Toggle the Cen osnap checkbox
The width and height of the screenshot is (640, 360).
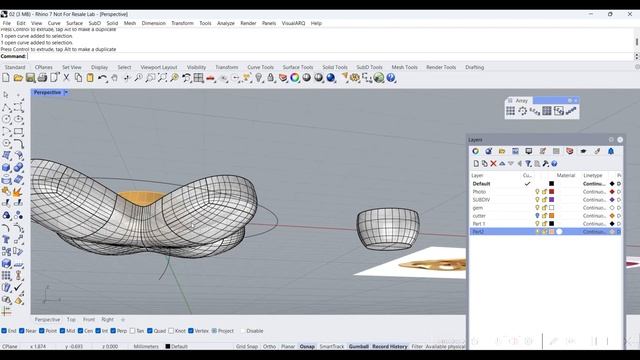(80, 331)
